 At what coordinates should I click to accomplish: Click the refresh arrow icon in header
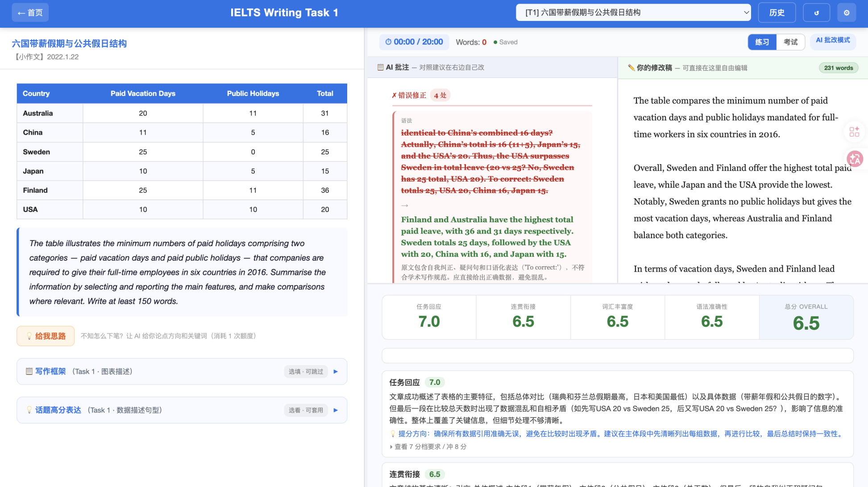coord(816,12)
